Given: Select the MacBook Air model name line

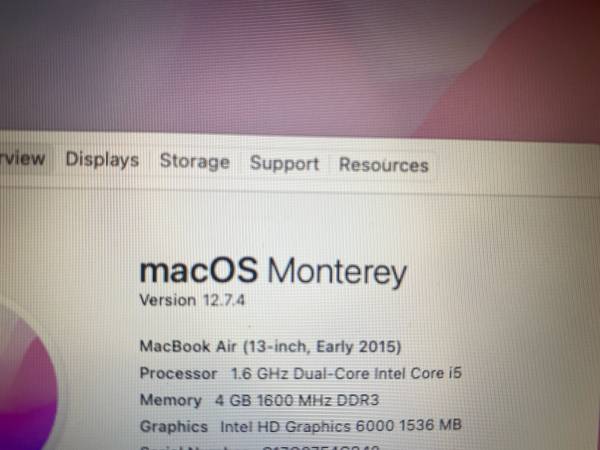Looking at the screenshot, I should (270, 347).
